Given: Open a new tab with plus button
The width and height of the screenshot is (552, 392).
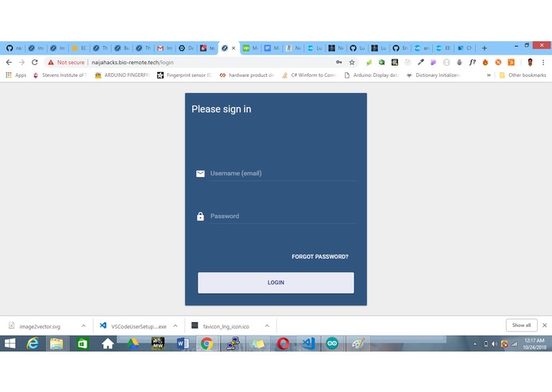Looking at the screenshot, I should click(484, 48).
